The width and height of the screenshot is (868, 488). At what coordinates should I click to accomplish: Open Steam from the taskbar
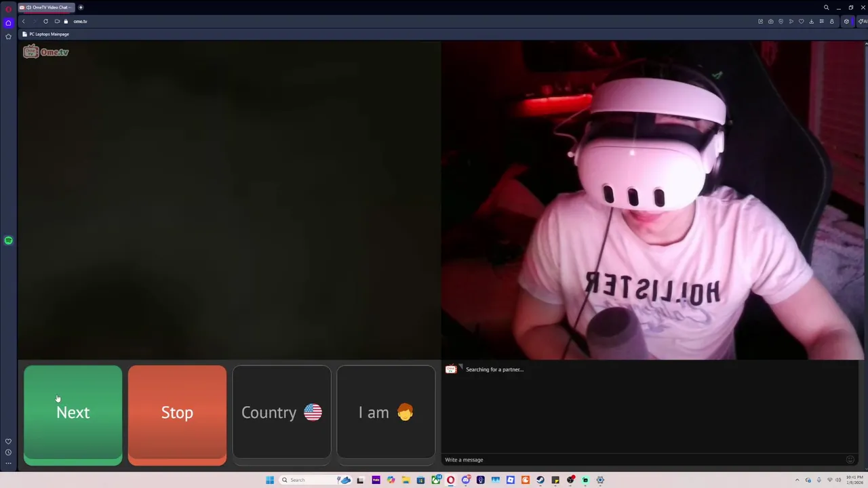pos(540,480)
